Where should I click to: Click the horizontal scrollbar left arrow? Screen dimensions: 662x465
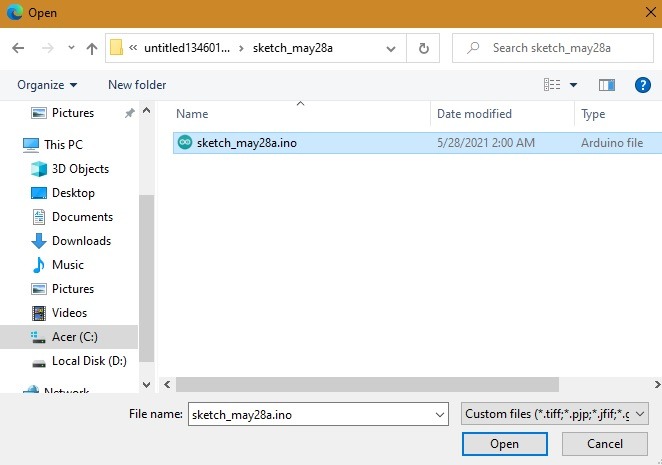(x=167, y=384)
